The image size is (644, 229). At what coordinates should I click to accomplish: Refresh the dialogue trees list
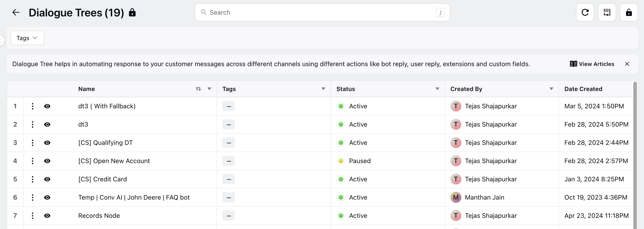[585, 12]
